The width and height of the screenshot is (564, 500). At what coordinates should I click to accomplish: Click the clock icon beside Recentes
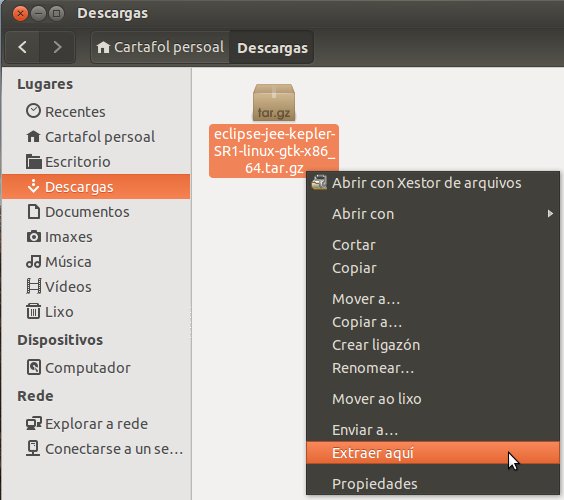tap(33, 111)
